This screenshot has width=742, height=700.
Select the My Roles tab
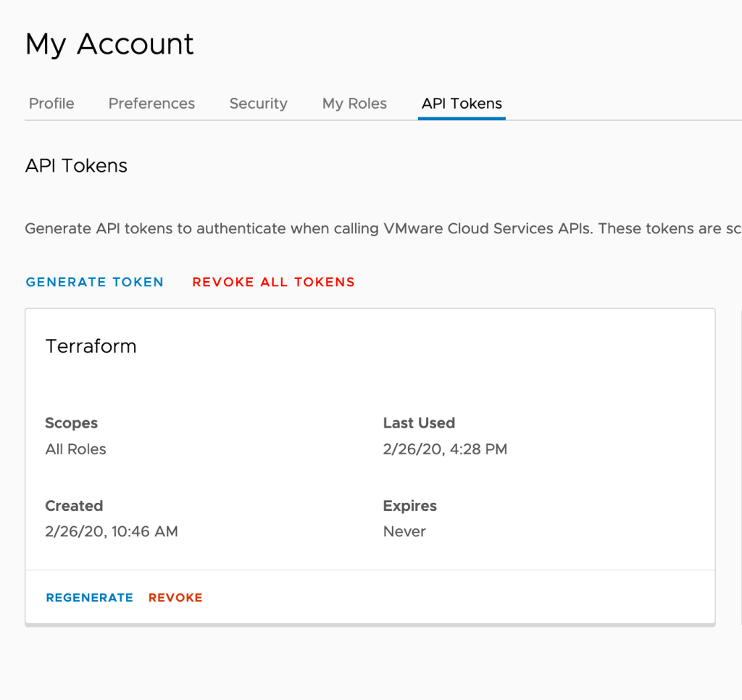click(354, 104)
